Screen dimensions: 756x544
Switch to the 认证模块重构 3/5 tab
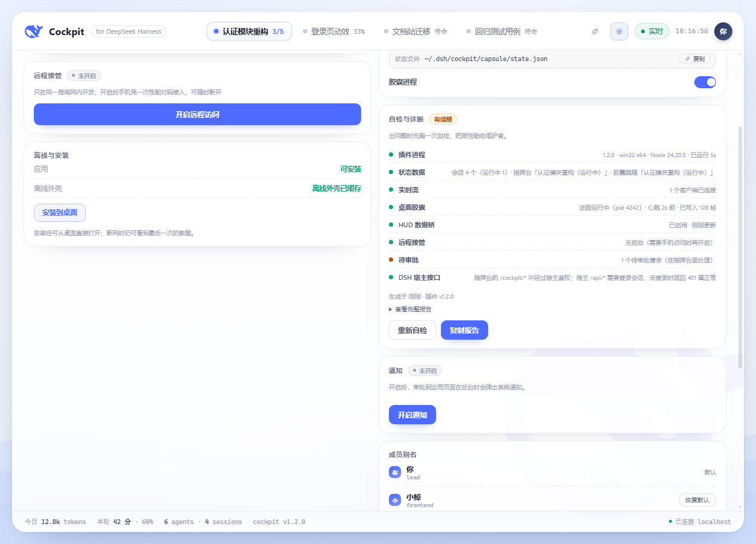249,31
